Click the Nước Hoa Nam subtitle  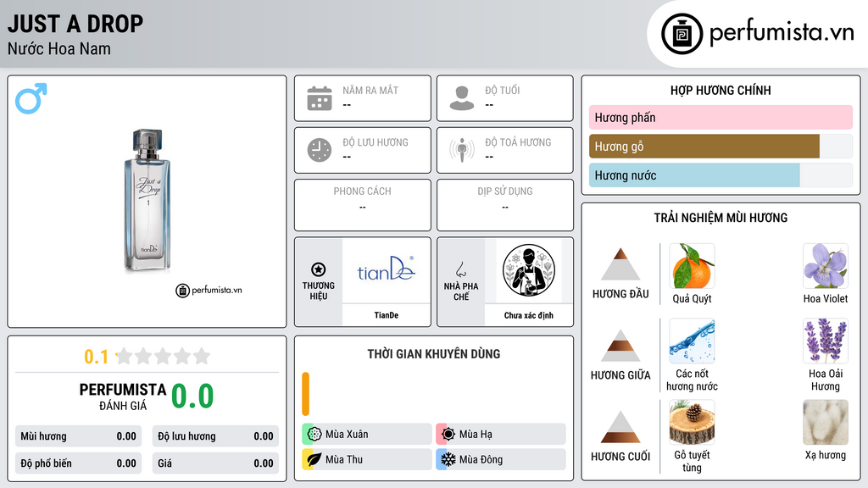pos(59,48)
